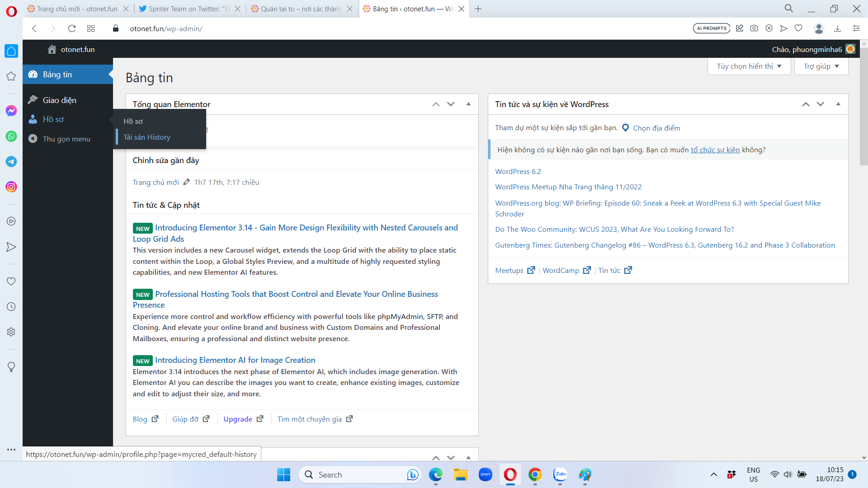
Task: Collapse the Tổng quan Elementor panel
Action: tap(468, 104)
